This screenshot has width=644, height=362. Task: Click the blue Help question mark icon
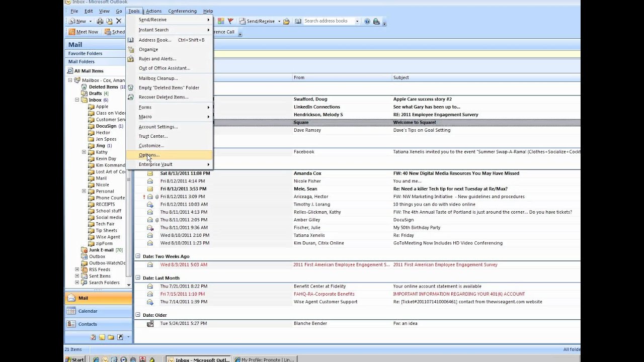pos(367,21)
